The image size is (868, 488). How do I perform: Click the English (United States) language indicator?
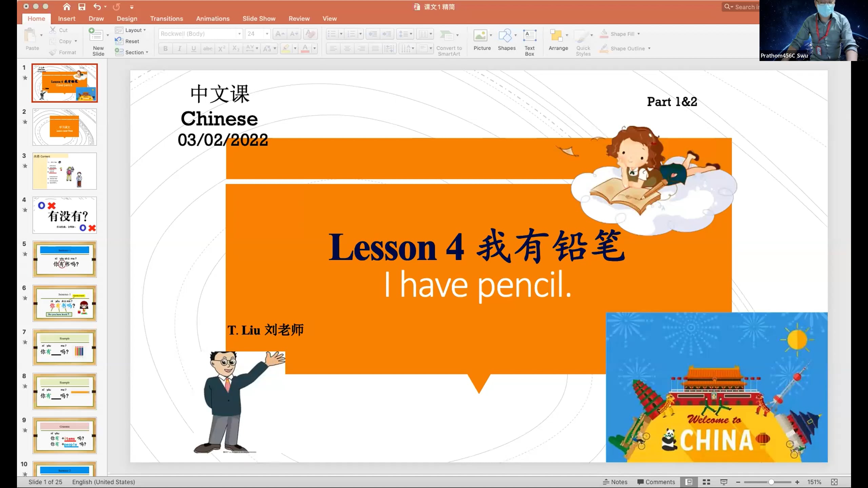click(x=103, y=482)
